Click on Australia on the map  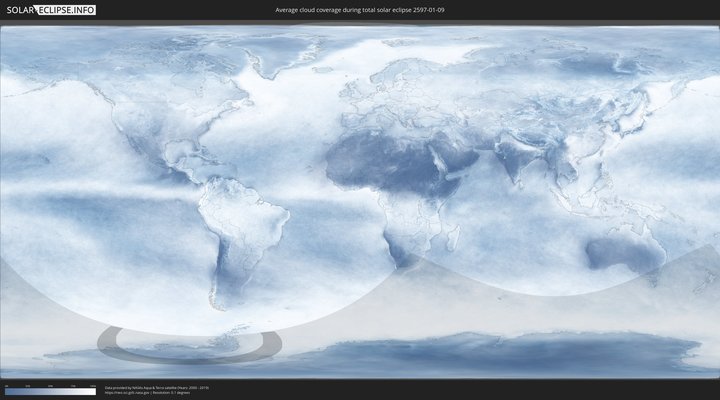625,255
